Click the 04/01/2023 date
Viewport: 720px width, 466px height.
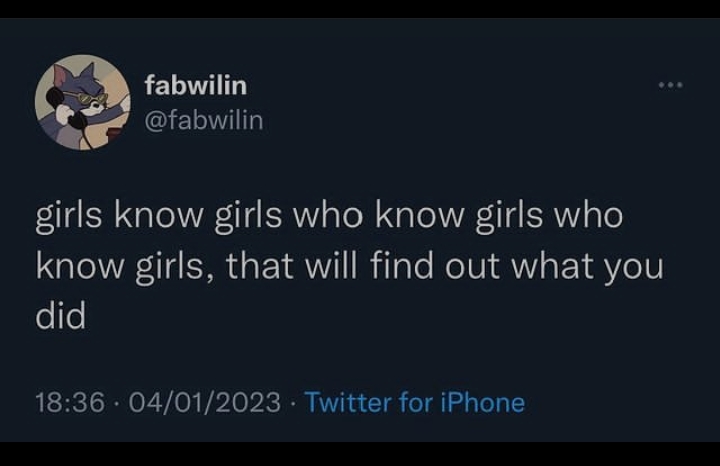tap(205, 402)
